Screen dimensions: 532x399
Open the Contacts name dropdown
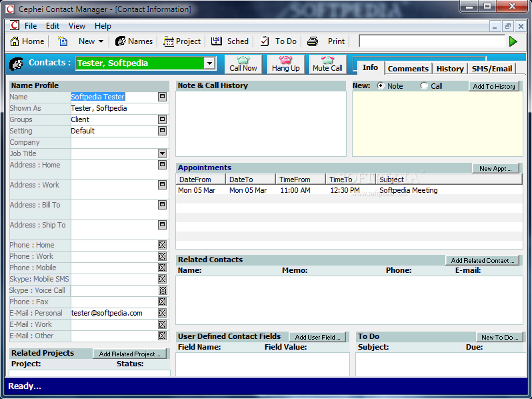[210, 63]
